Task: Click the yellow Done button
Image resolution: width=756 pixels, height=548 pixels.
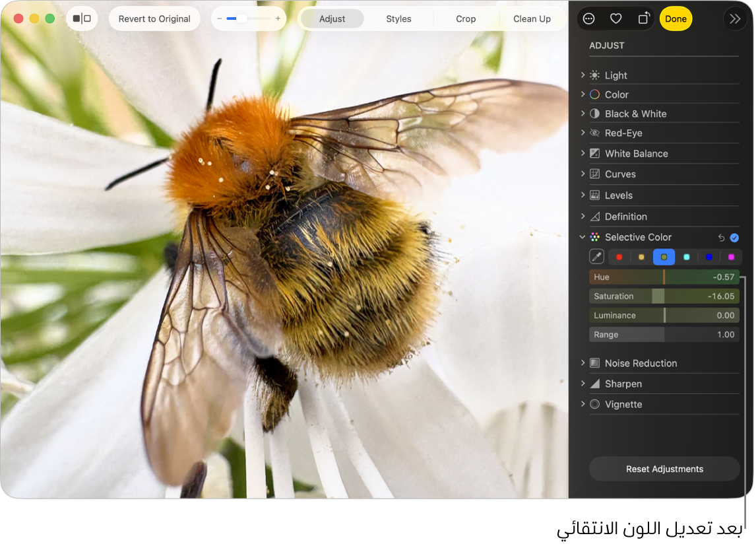Action: coord(677,18)
